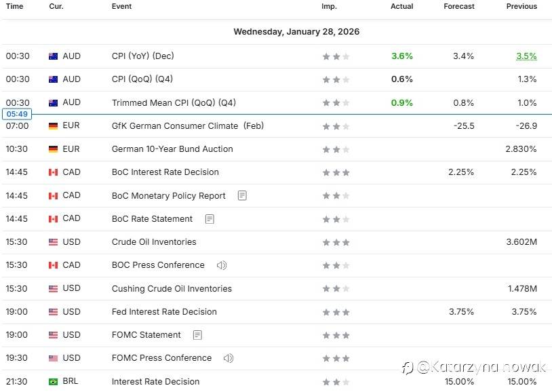Click the German flag beside GfK Consumer Climate
Screen dimensions: 552x392
coord(53,126)
